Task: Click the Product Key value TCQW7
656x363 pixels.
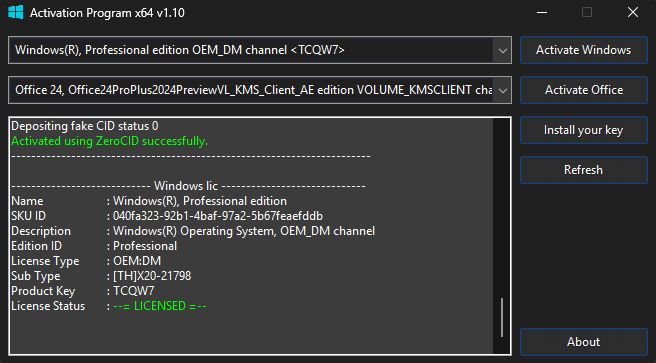Action: coord(134,291)
